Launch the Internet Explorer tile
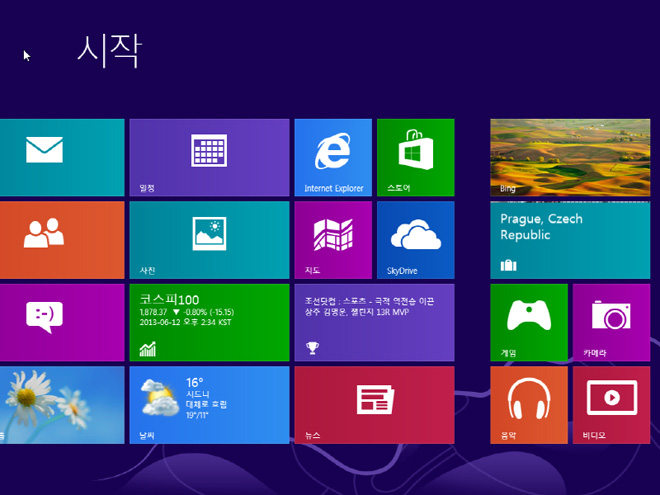660x495 pixels. 333,157
